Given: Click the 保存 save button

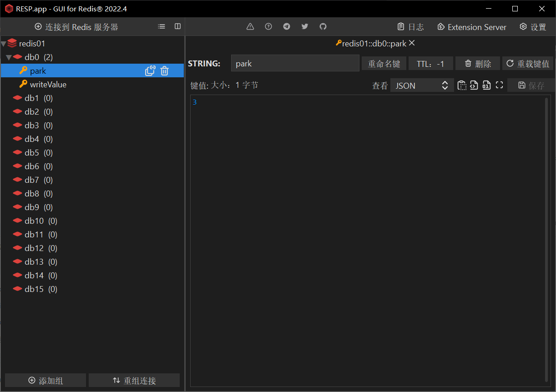Looking at the screenshot, I should (x=531, y=85).
